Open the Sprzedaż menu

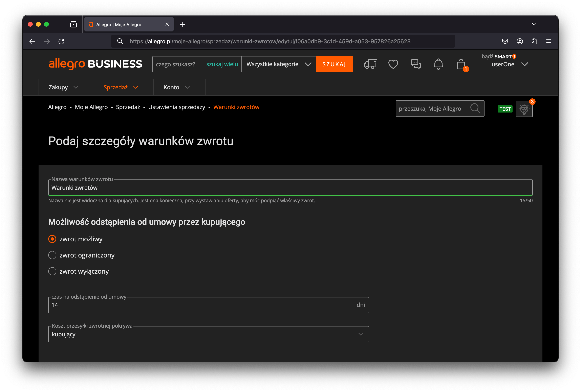pyautogui.click(x=121, y=87)
